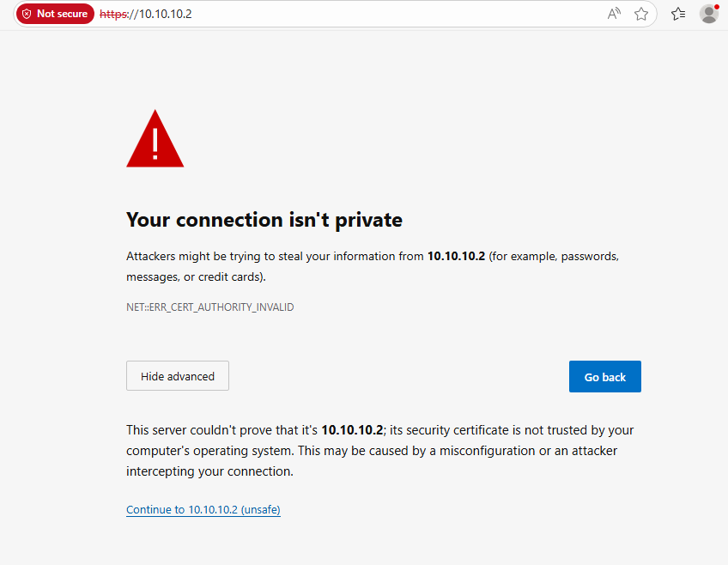This screenshot has width=728, height=565.
Task: Open the Favorites list panel
Action: (x=677, y=14)
